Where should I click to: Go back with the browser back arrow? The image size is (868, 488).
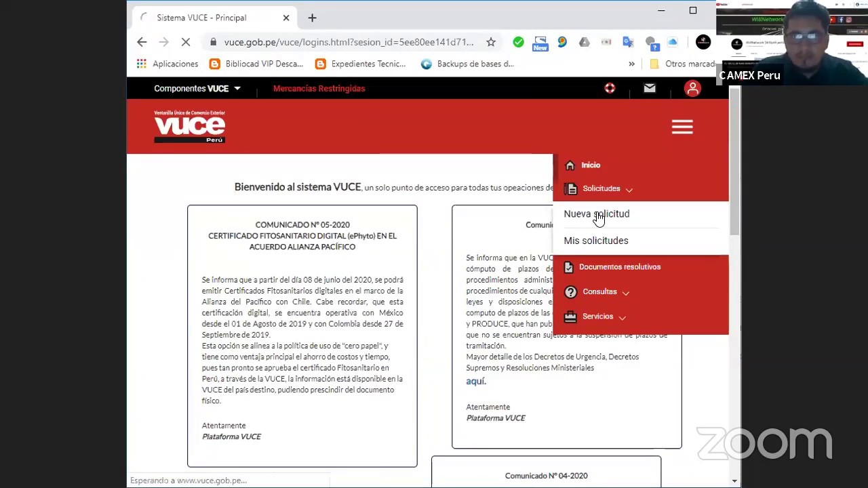(x=142, y=42)
